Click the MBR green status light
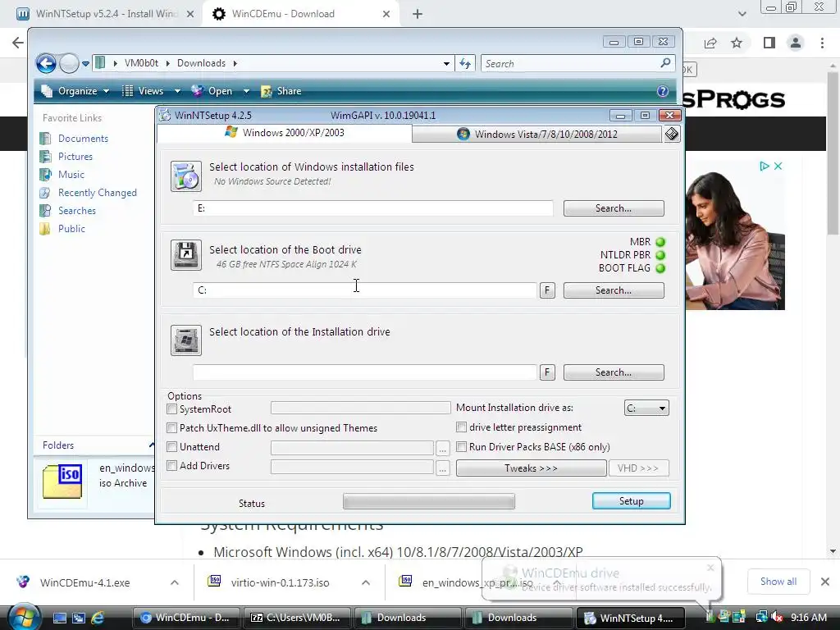Image resolution: width=840 pixels, height=630 pixels. [660, 242]
